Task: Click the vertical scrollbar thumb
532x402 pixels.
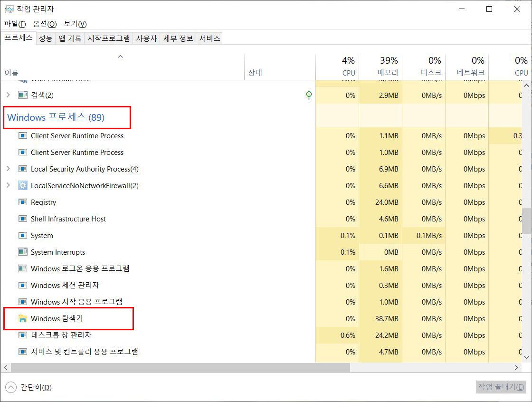Action: pos(527,220)
